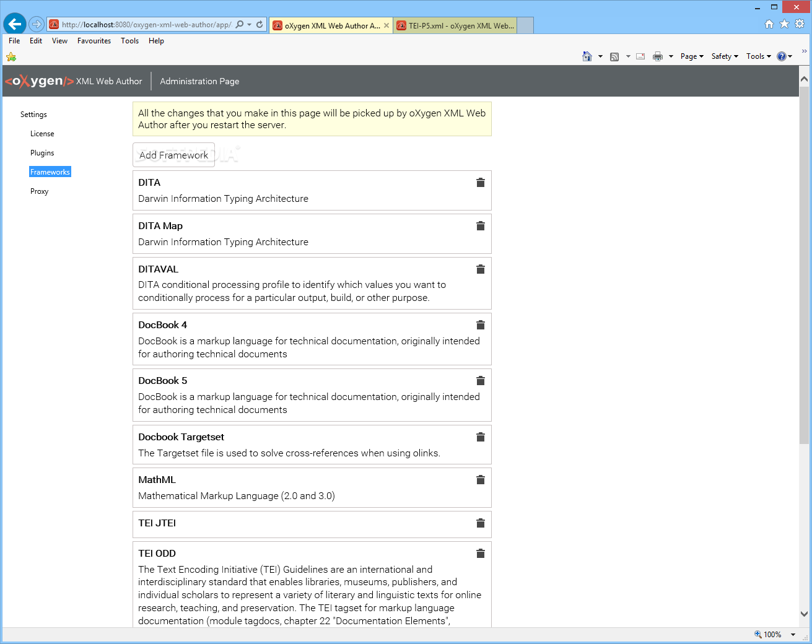
Task: Open the Page dropdown menu
Action: pos(692,56)
